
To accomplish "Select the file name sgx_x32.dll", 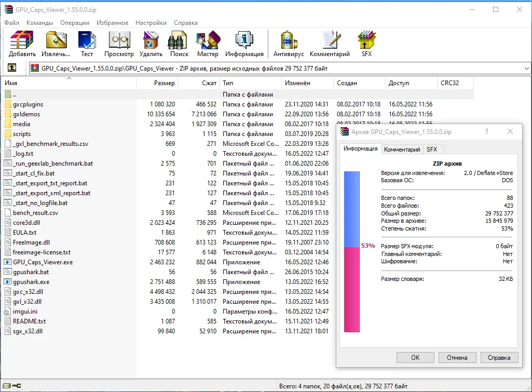I will coord(28,331).
